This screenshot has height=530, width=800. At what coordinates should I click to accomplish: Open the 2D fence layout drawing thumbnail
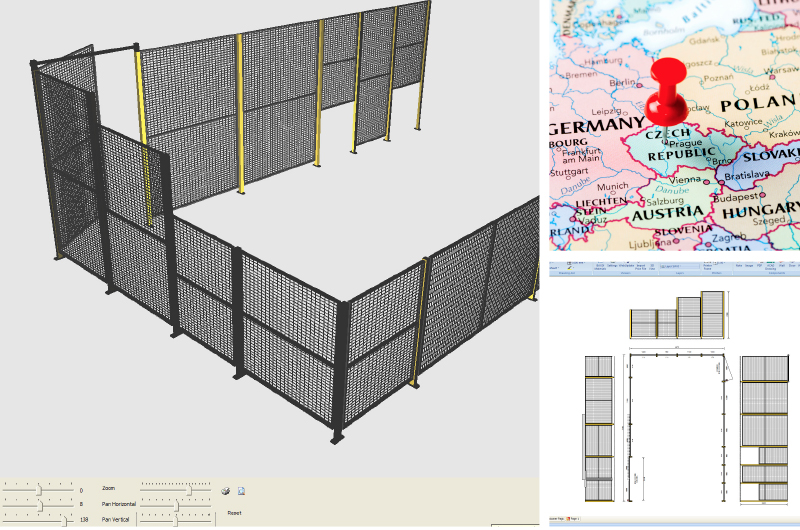674,393
